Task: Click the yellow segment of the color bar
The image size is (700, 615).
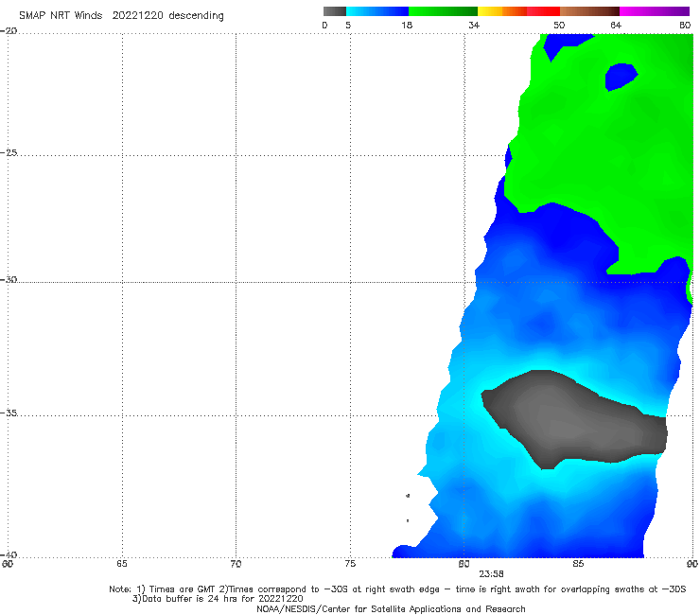Action: click(490, 11)
